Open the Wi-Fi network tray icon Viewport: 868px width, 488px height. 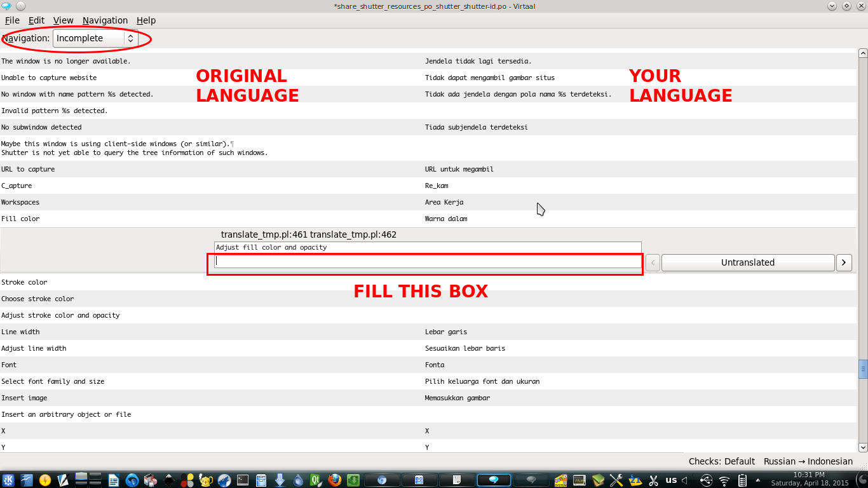pyautogui.click(x=724, y=480)
